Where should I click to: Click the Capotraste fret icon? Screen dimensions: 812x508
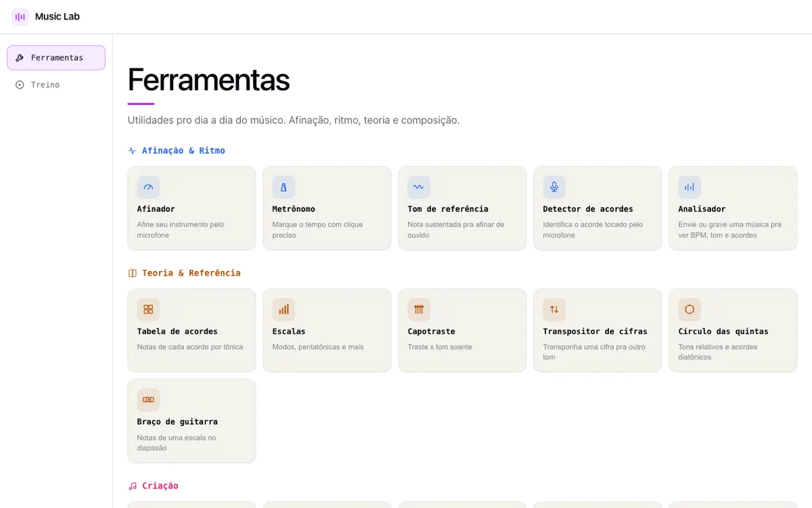pyautogui.click(x=419, y=310)
